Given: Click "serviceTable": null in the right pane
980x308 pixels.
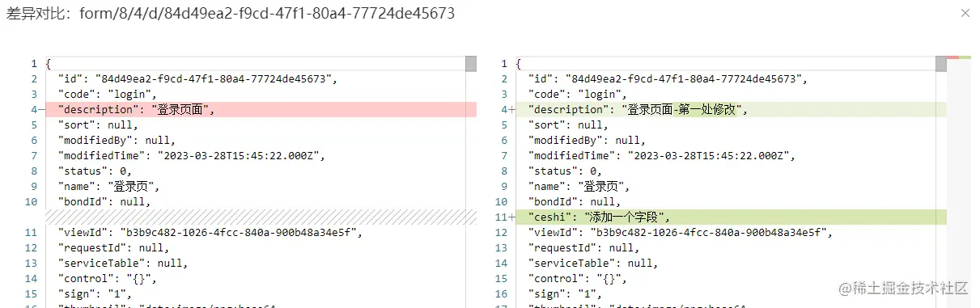Looking at the screenshot, I should [x=594, y=263].
